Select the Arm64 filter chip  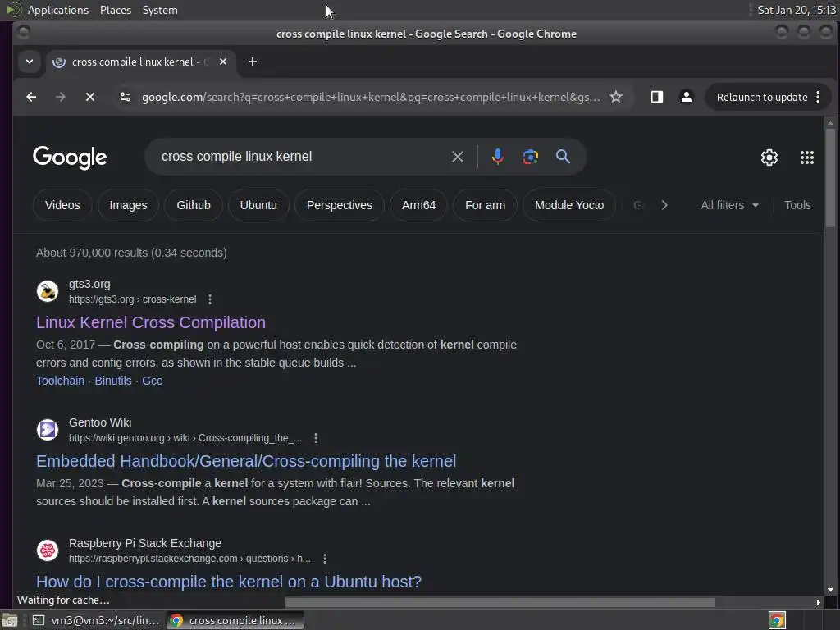[418, 205]
